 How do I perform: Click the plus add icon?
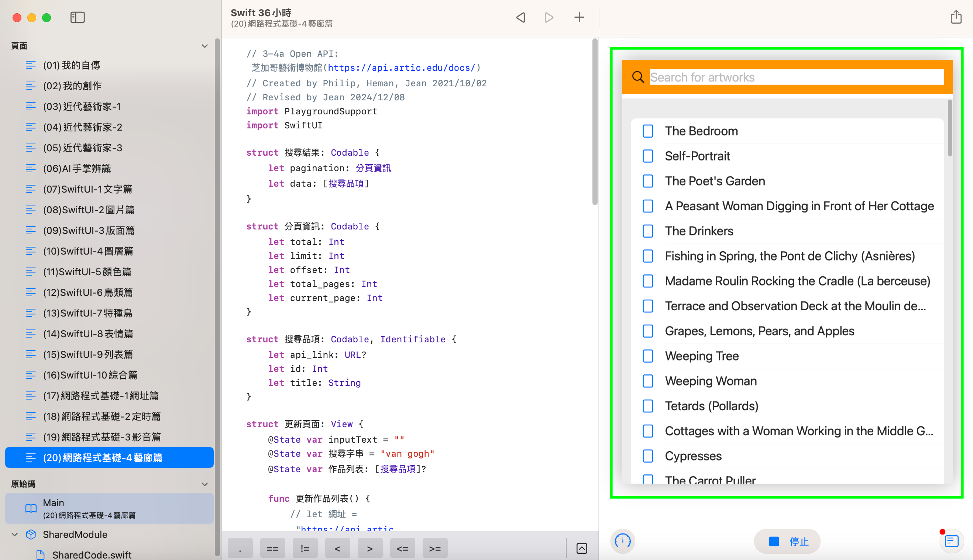pyautogui.click(x=579, y=17)
